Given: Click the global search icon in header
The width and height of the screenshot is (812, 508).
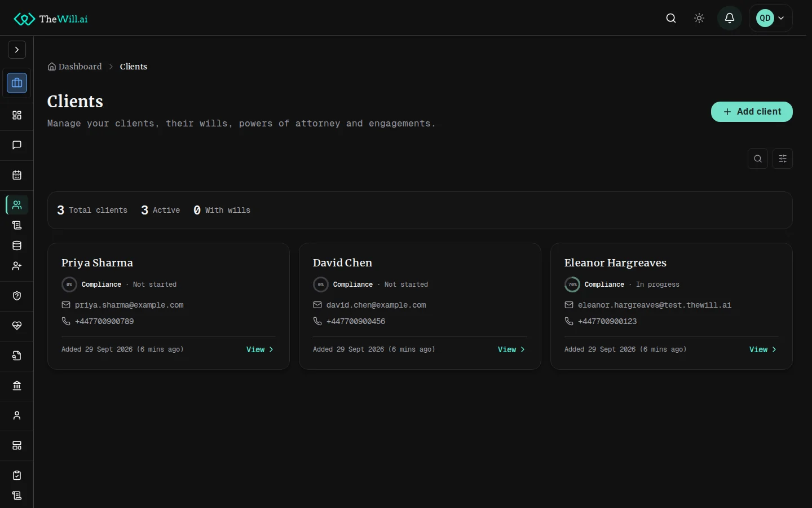Looking at the screenshot, I should coord(671,18).
